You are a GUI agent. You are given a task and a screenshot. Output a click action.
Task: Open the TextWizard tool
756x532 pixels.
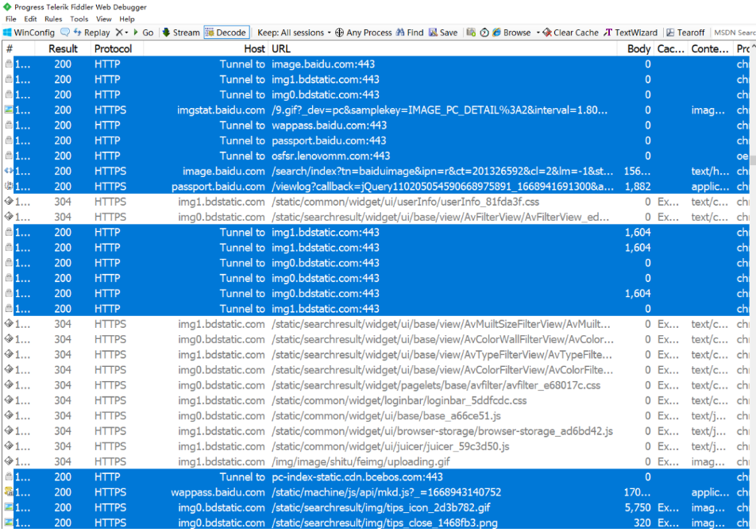pyautogui.click(x=631, y=33)
